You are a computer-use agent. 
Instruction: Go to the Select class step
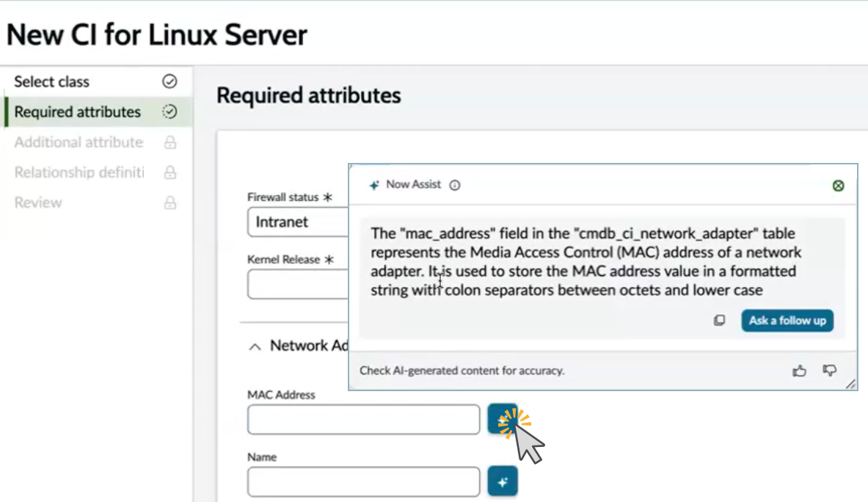tap(51, 82)
